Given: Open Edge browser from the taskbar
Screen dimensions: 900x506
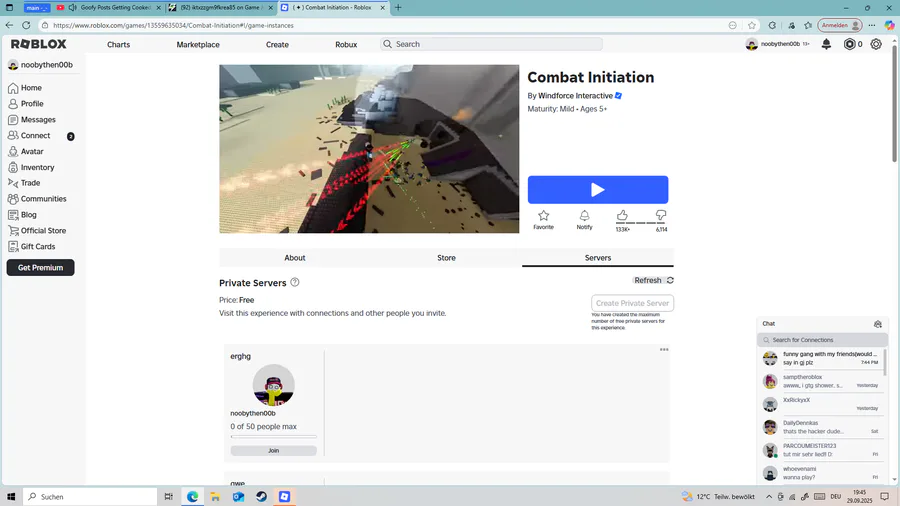Looking at the screenshot, I should (192, 497).
